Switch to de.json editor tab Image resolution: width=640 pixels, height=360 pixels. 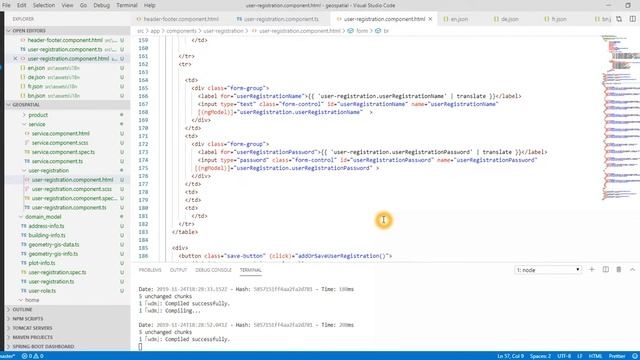click(x=509, y=19)
